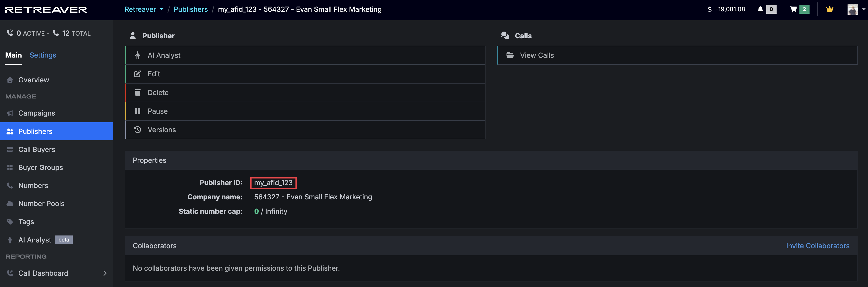
Task: Click the Number Pools cloud icon
Action: pos(10,204)
